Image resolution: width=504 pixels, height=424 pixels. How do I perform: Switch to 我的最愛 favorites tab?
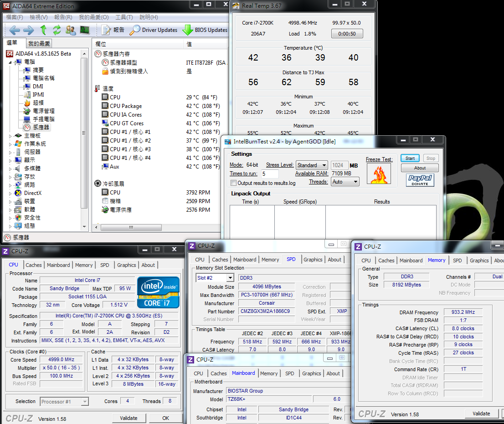[x=39, y=43]
